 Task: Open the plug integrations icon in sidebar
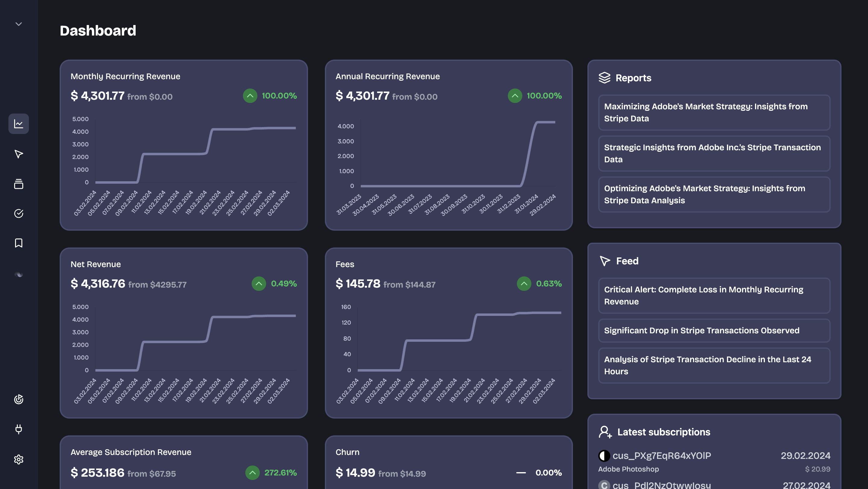[18, 429]
